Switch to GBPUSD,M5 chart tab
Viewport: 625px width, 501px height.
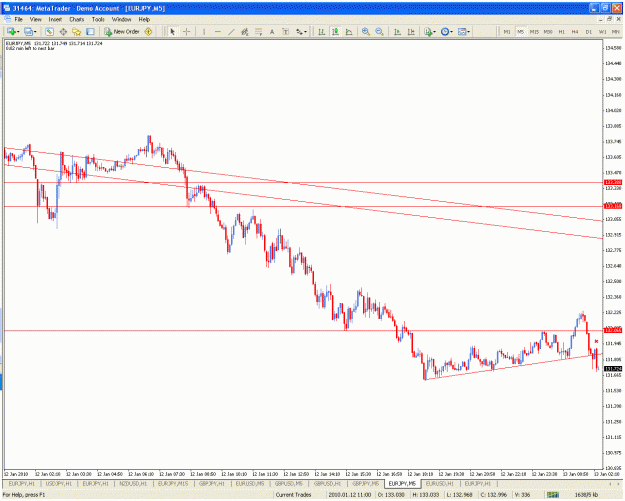tap(289, 483)
